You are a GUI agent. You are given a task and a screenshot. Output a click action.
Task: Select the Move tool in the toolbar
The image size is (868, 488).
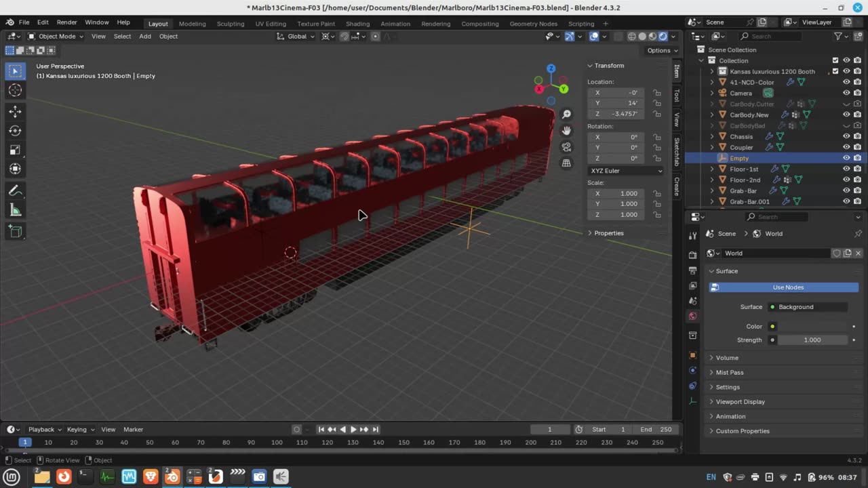click(15, 111)
